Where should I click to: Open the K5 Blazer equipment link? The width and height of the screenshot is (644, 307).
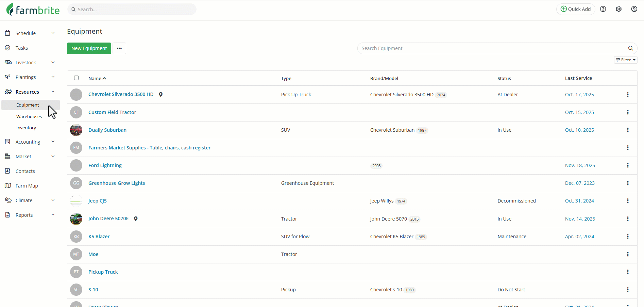[99, 237]
